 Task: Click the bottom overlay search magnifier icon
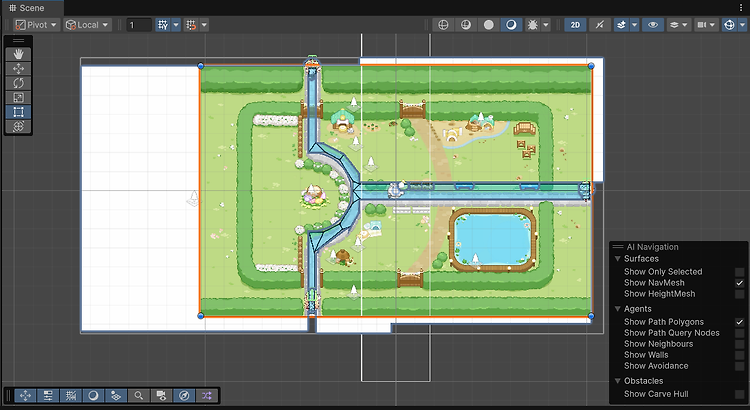(139, 396)
